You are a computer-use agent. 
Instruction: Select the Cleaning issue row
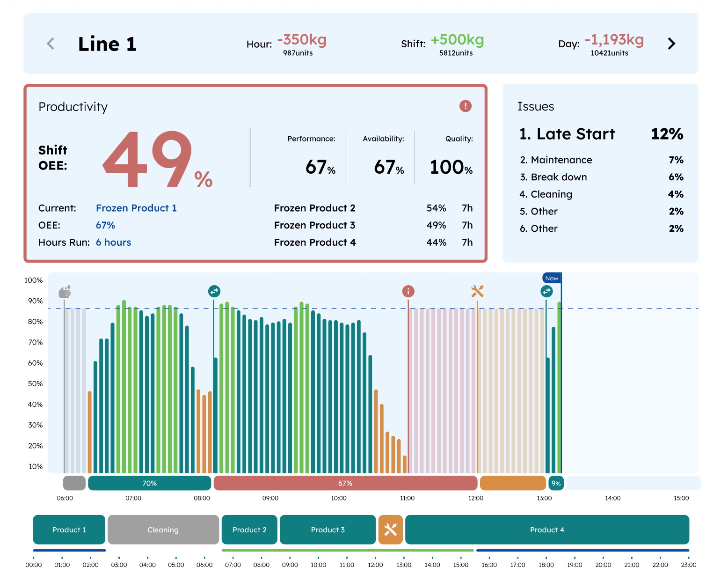click(x=601, y=194)
